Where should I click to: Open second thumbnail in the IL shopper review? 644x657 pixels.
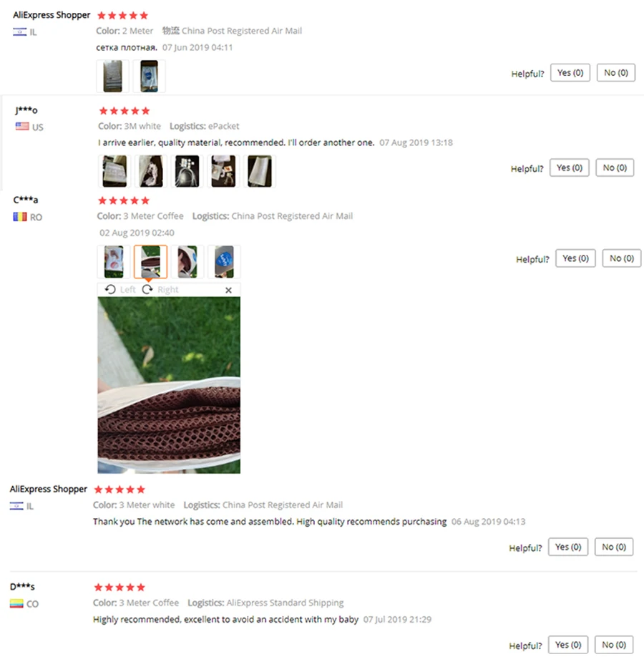(x=149, y=76)
